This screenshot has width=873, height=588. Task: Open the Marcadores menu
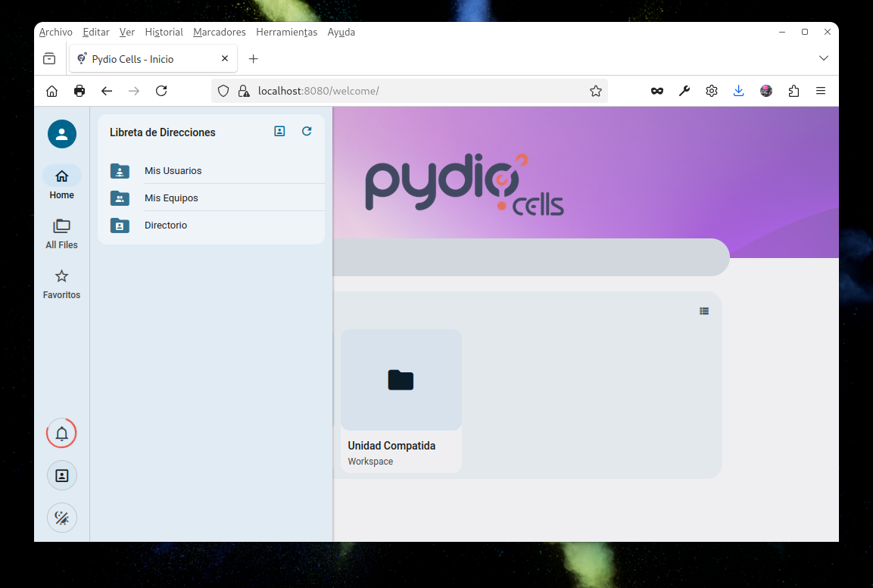220,33
